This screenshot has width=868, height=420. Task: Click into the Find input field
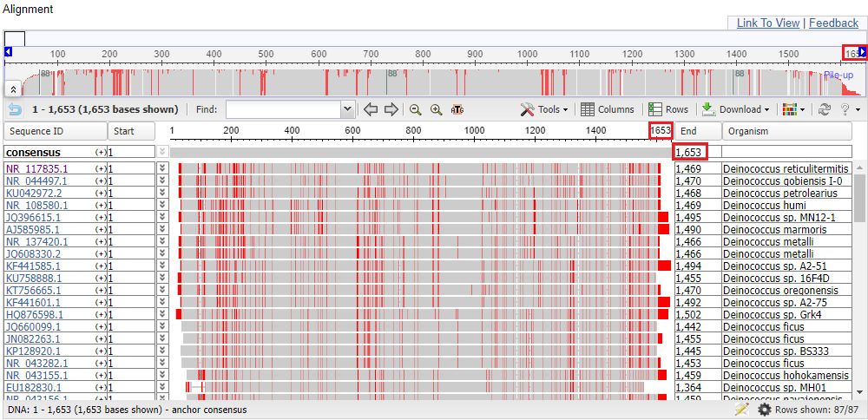coord(284,109)
